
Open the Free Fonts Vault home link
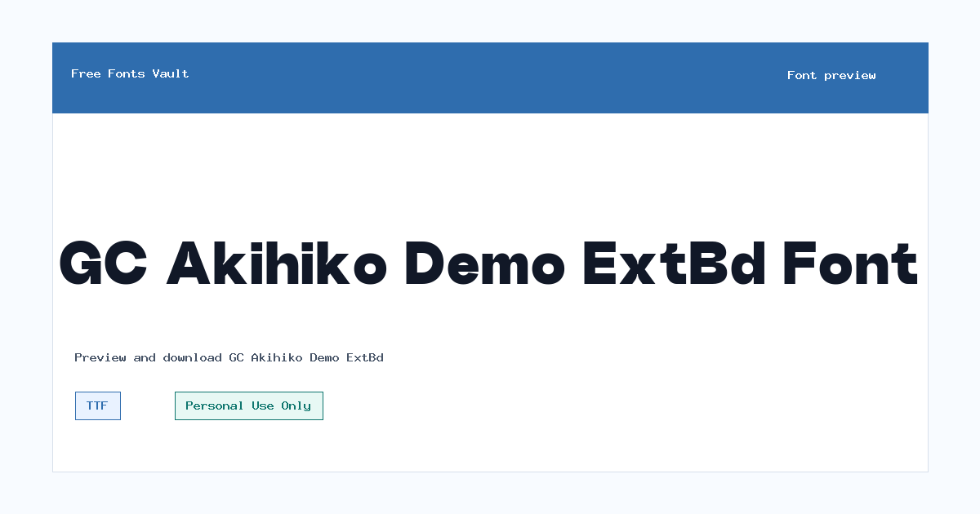pos(130,73)
